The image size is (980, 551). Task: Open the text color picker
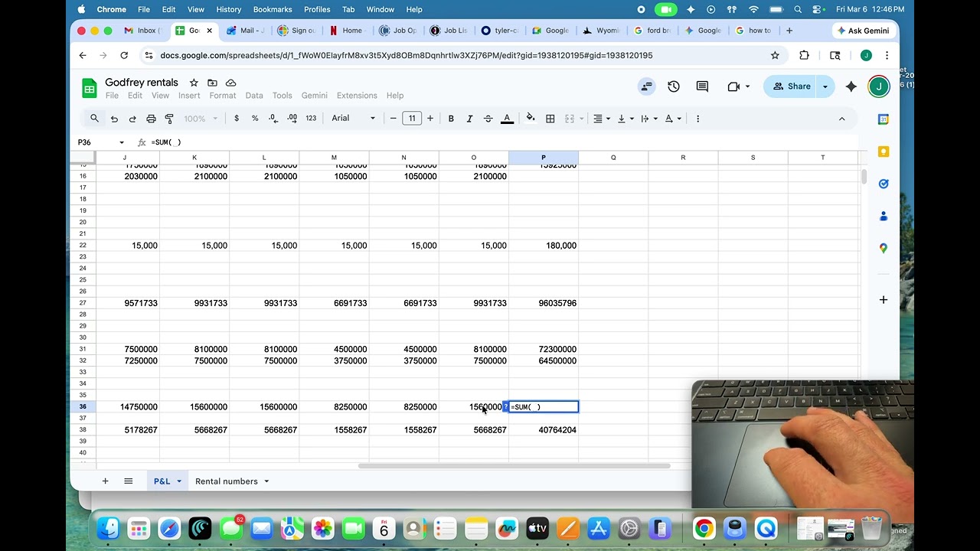507,119
